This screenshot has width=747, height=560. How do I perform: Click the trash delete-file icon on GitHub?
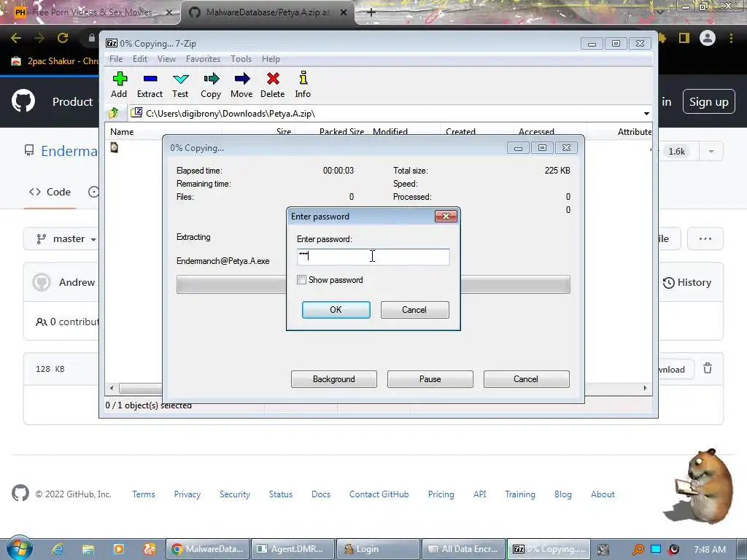point(708,368)
